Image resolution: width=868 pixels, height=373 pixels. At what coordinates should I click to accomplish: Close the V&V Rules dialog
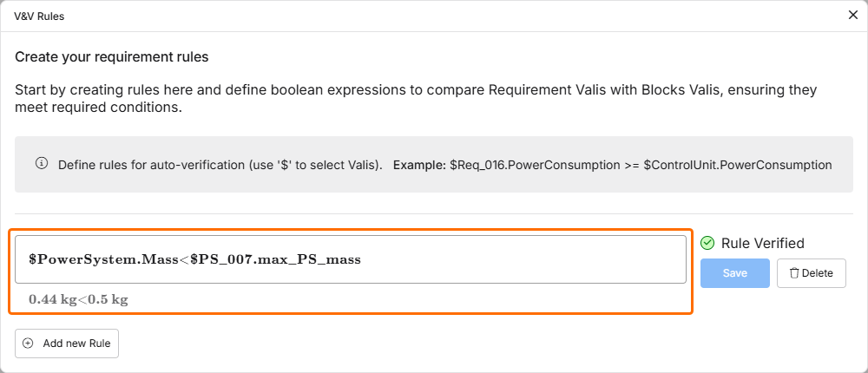[x=852, y=15]
